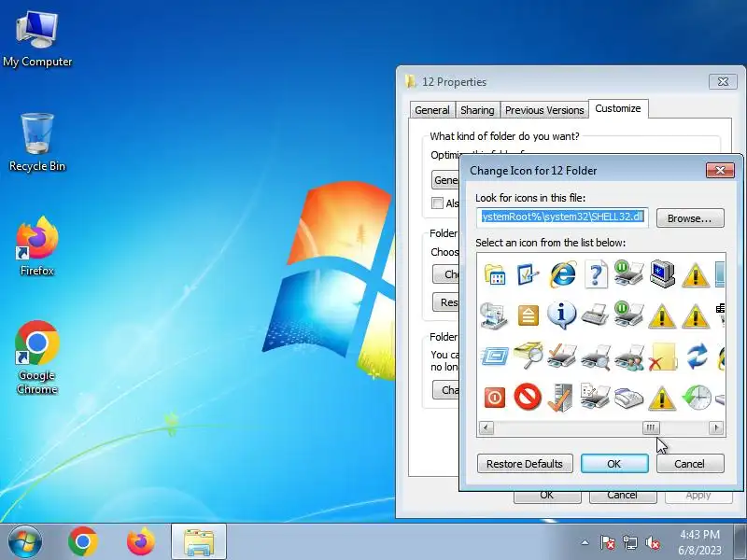
Task: Select the warning triangle in the bottom icon row
Action: (x=662, y=399)
